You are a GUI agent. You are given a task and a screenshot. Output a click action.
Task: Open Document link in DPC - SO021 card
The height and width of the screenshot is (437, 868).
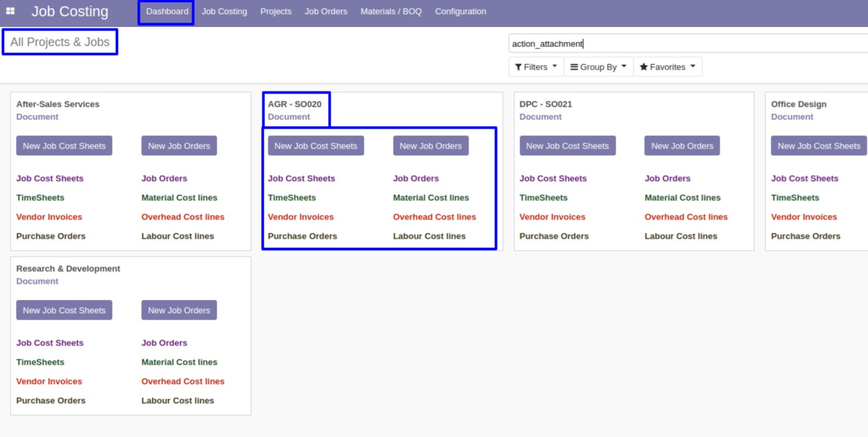pos(541,117)
